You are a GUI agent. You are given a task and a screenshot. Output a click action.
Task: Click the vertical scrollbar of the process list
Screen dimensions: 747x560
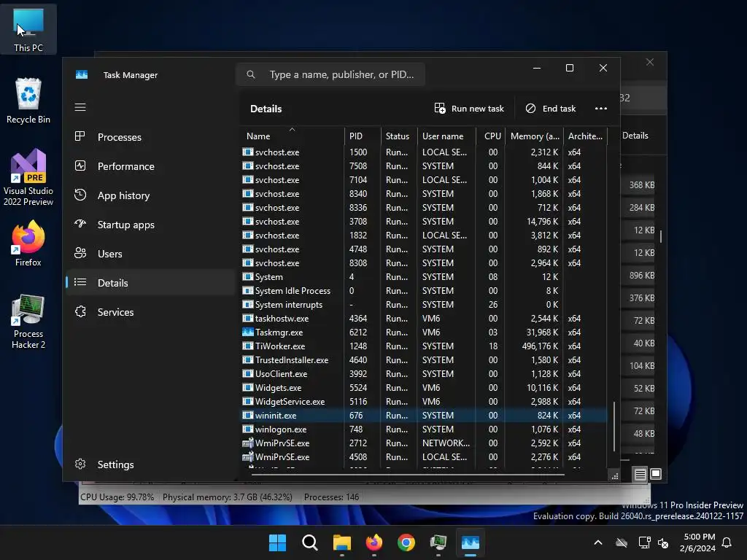coord(614,426)
